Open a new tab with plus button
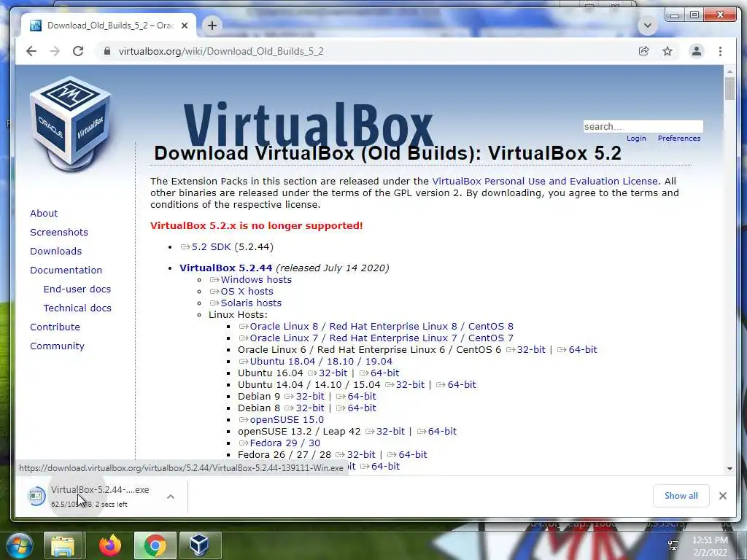 point(212,26)
